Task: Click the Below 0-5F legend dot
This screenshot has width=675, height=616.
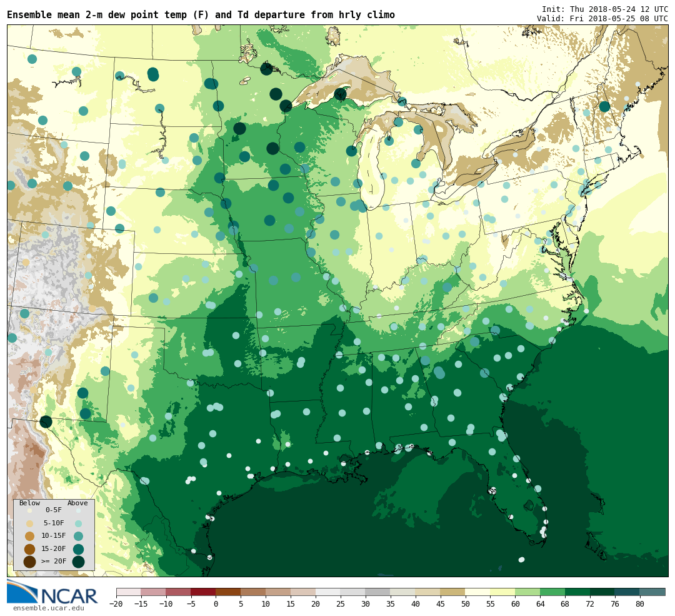Action: click(30, 510)
